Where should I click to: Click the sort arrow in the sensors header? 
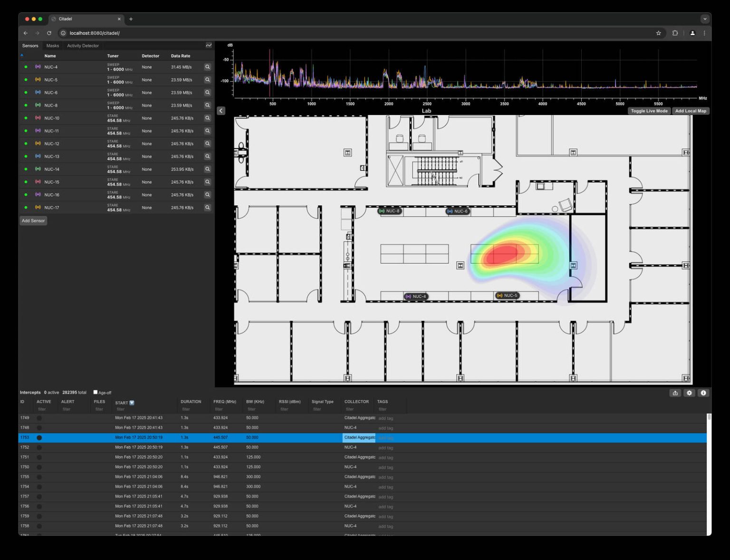[x=22, y=56]
